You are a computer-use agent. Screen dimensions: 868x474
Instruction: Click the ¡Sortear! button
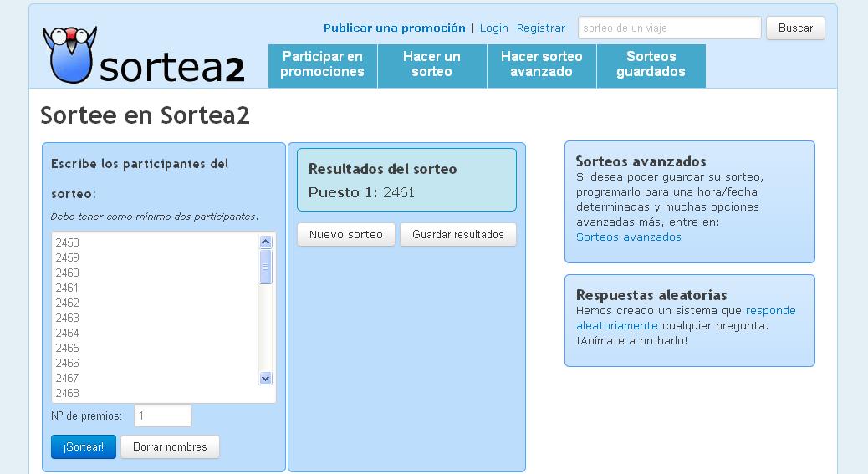(84, 447)
